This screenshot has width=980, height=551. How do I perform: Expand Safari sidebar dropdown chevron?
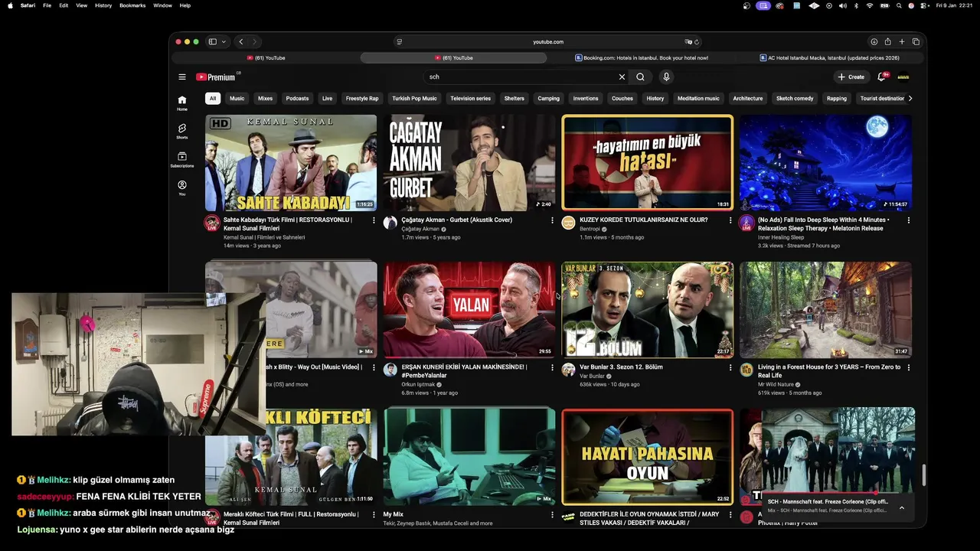(224, 42)
